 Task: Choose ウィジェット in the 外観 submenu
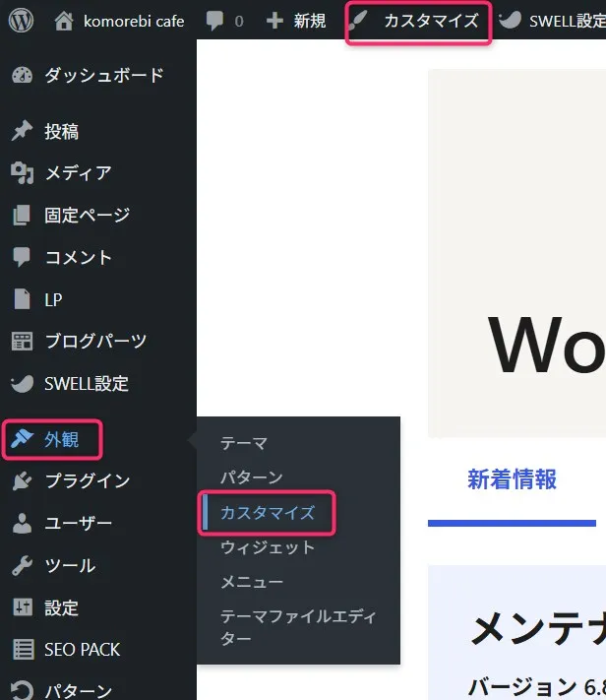tap(268, 547)
